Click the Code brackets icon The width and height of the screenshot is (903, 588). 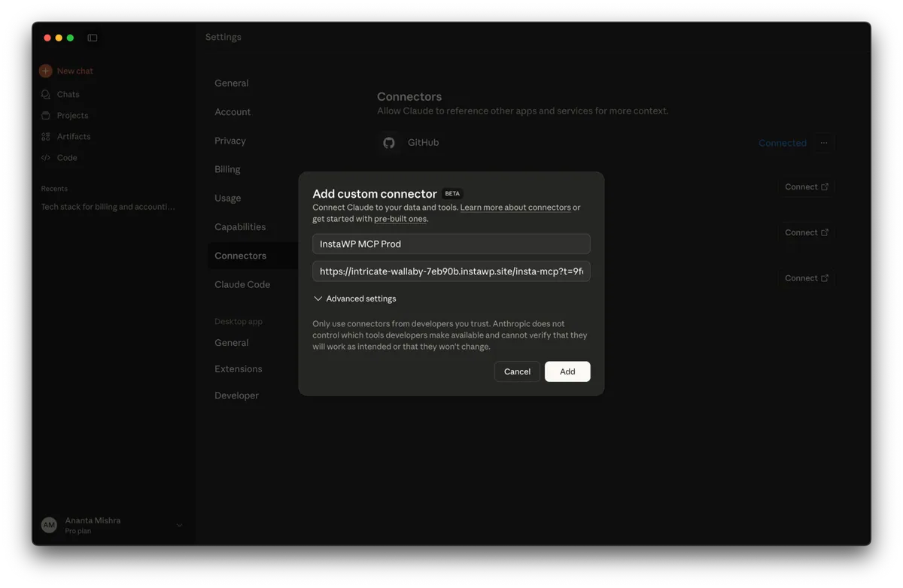point(46,157)
